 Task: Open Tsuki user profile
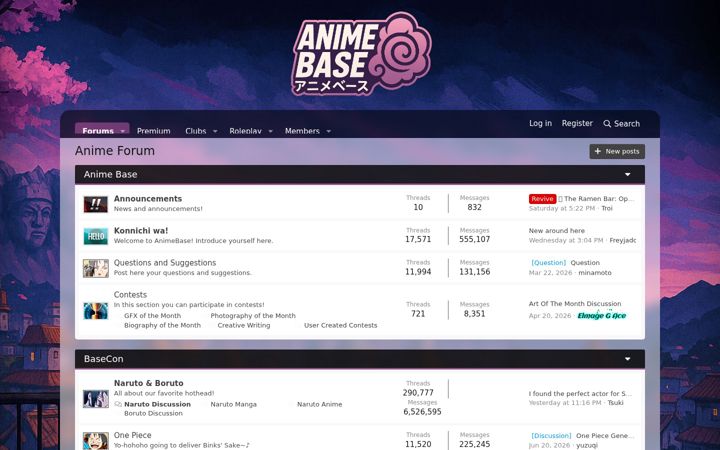(x=616, y=403)
